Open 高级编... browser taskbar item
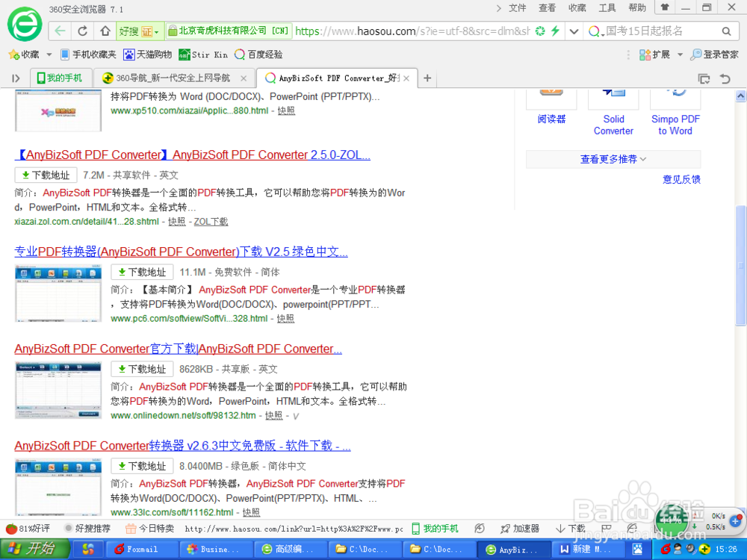The image size is (747, 560). (x=290, y=549)
